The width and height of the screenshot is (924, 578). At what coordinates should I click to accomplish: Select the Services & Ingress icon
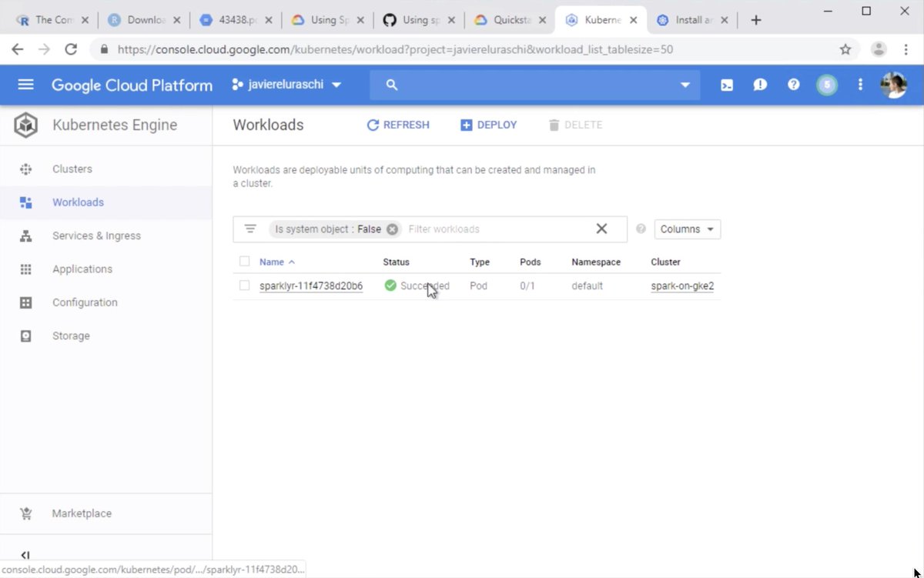(26, 236)
